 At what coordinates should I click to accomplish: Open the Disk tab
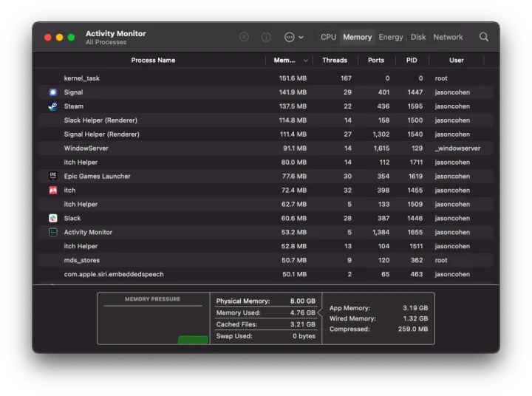tap(418, 37)
